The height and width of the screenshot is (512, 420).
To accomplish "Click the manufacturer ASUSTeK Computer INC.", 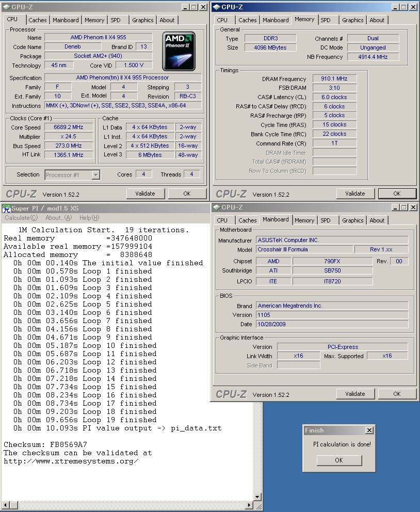I will click(x=332, y=240).
